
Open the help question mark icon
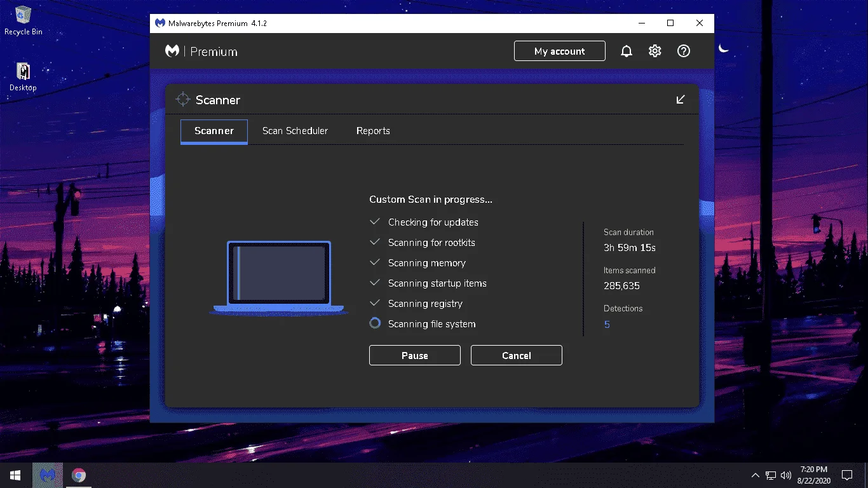(684, 51)
